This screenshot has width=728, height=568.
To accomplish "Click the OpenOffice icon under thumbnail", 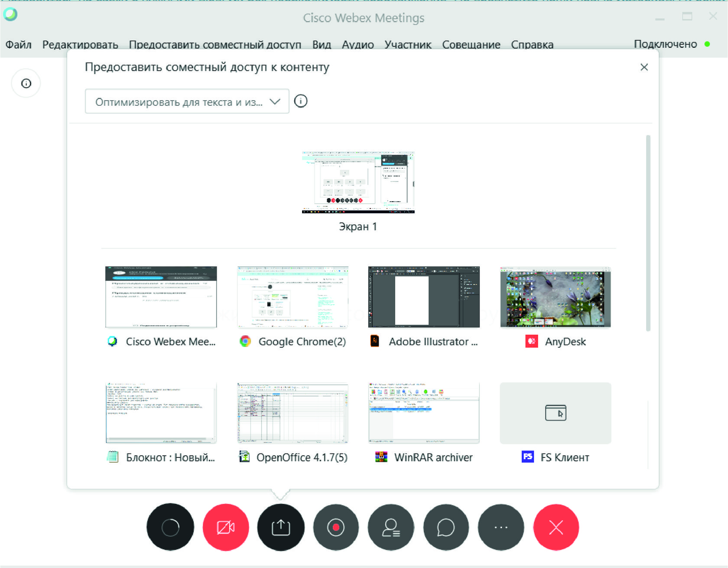I will (245, 457).
